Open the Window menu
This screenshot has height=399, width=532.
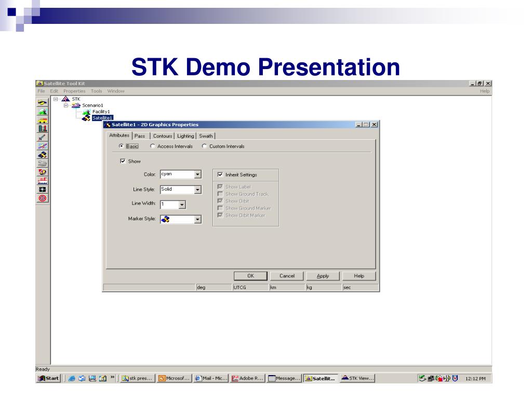[116, 91]
